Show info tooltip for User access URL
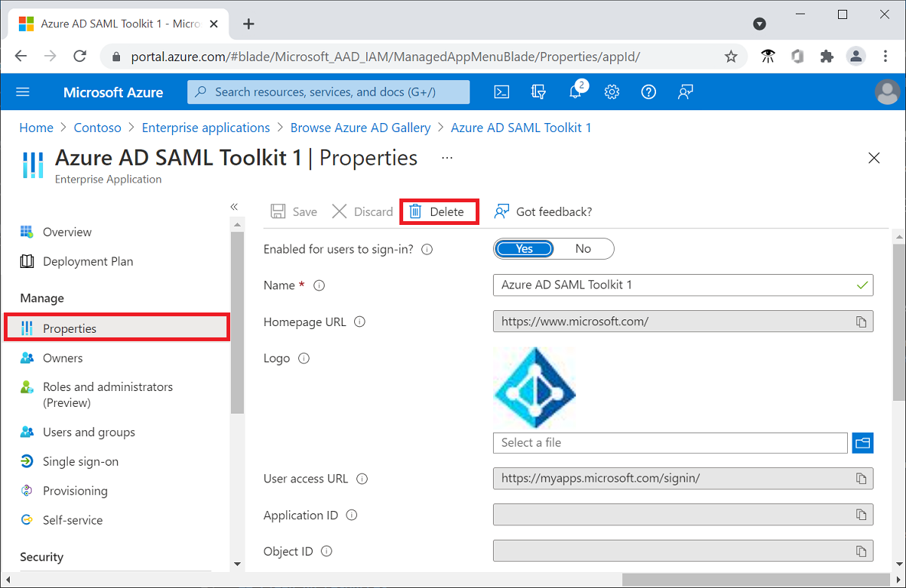The image size is (906, 588). pyautogui.click(x=362, y=479)
